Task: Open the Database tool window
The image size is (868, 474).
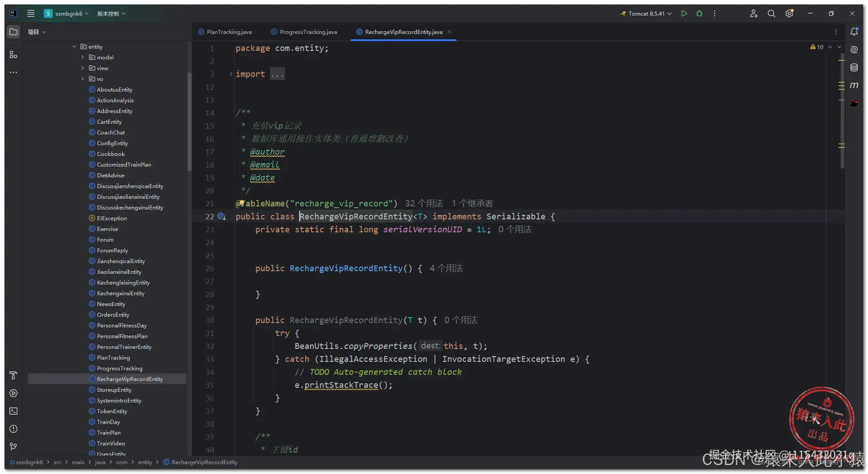Action: tap(854, 67)
